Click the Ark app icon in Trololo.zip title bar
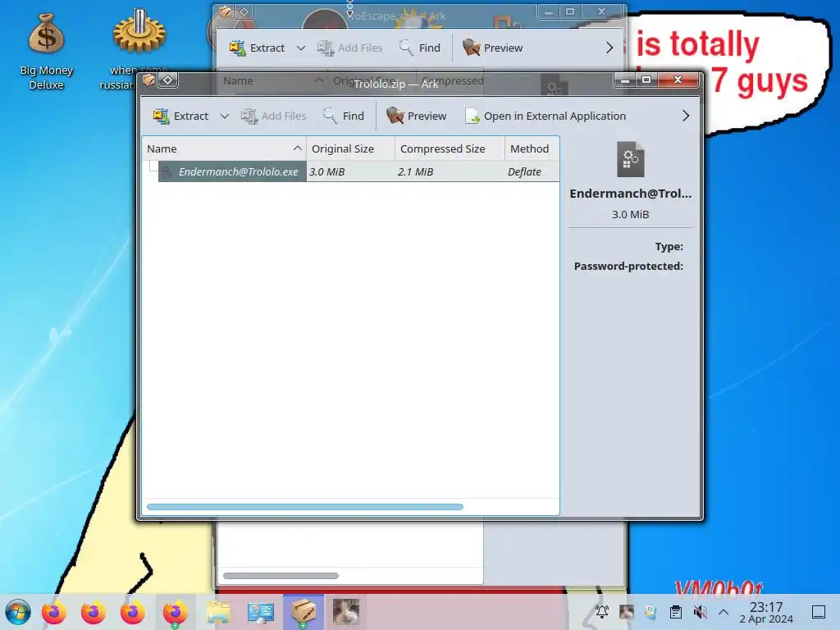The image size is (840, 630). pyautogui.click(x=149, y=80)
